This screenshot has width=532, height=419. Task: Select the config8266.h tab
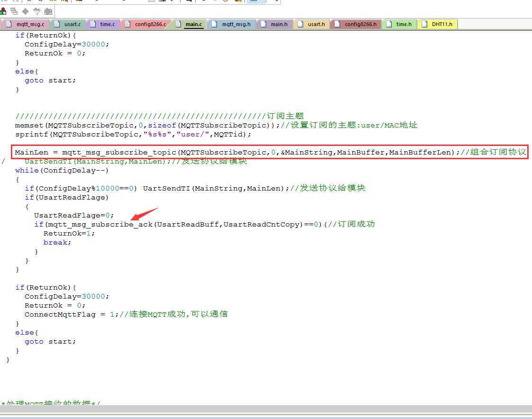tap(356, 24)
